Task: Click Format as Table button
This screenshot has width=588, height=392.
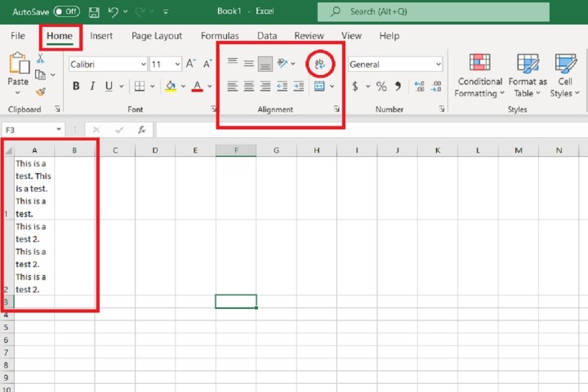Action: (528, 76)
